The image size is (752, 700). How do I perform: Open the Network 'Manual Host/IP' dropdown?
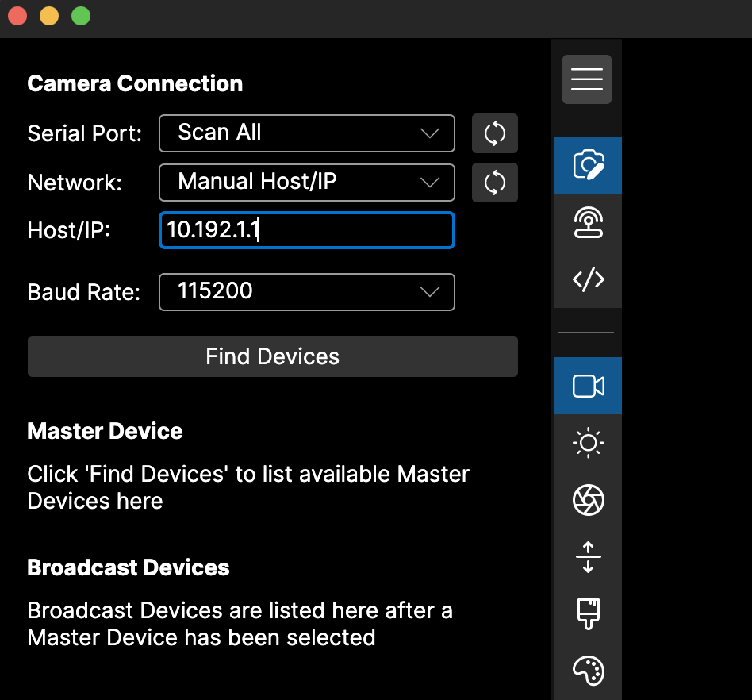pyautogui.click(x=307, y=183)
